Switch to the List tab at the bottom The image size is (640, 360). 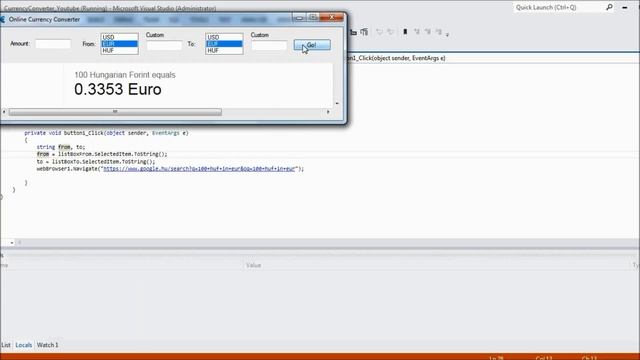point(6,345)
